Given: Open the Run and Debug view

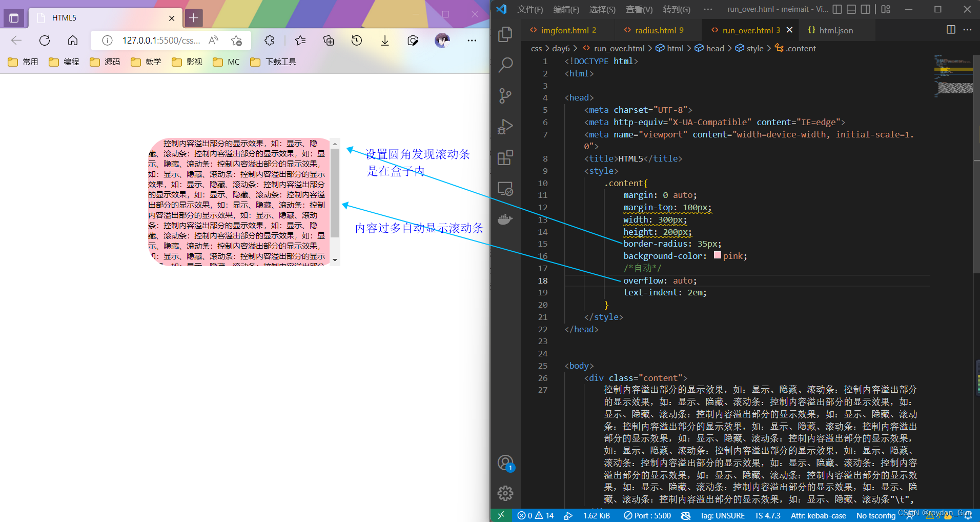Looking at the screenshot, I should (505, 127).
